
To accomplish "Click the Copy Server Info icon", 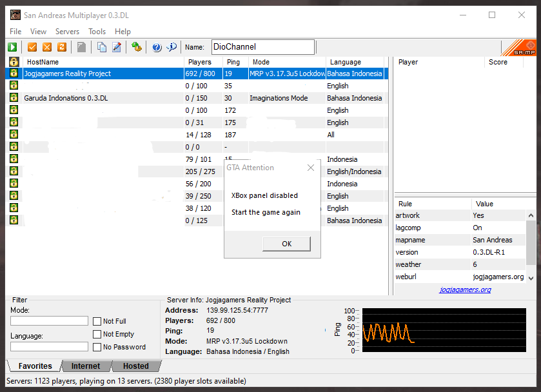I will coord(101,47).
